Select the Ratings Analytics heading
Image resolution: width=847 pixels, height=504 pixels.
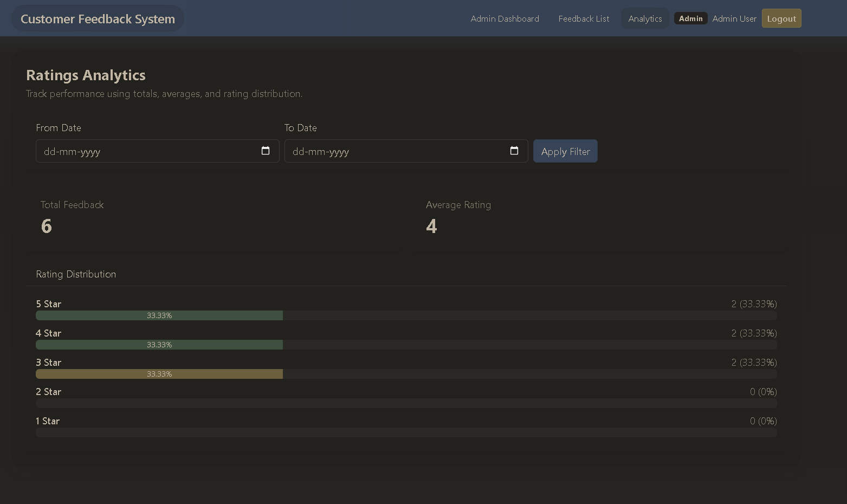coord(86,75)
